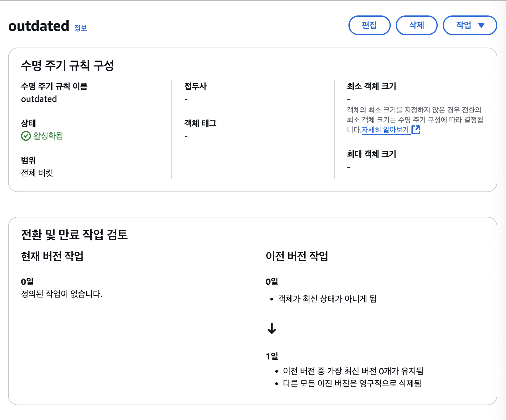Image resolution: width=506 pixels, height=420 pixels.
Task: Click the 전체 버킷 scope value
Action: [x=37, y=173]
